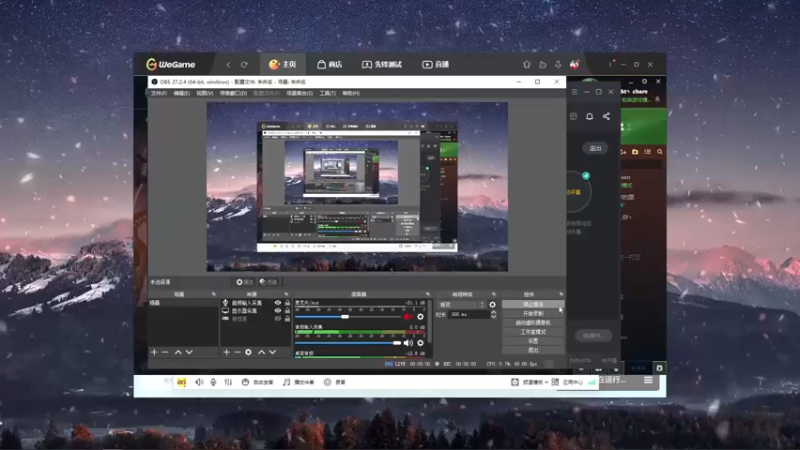Pop out the controls dock panel
This screenshot has height=450, width=800.
(x=561, y=294)
